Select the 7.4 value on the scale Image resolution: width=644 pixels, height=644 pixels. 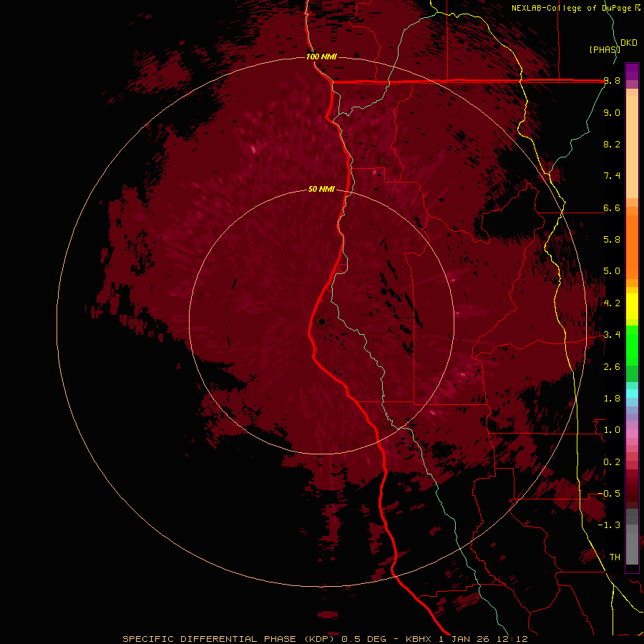[612, 176]
